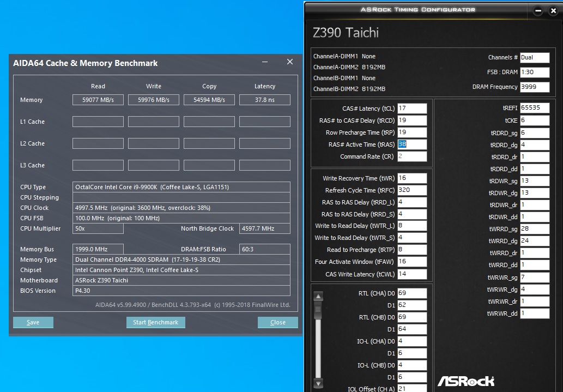Click the scroll down arrow in Timing Configurator
563x392 pixels.
(318, 383)
